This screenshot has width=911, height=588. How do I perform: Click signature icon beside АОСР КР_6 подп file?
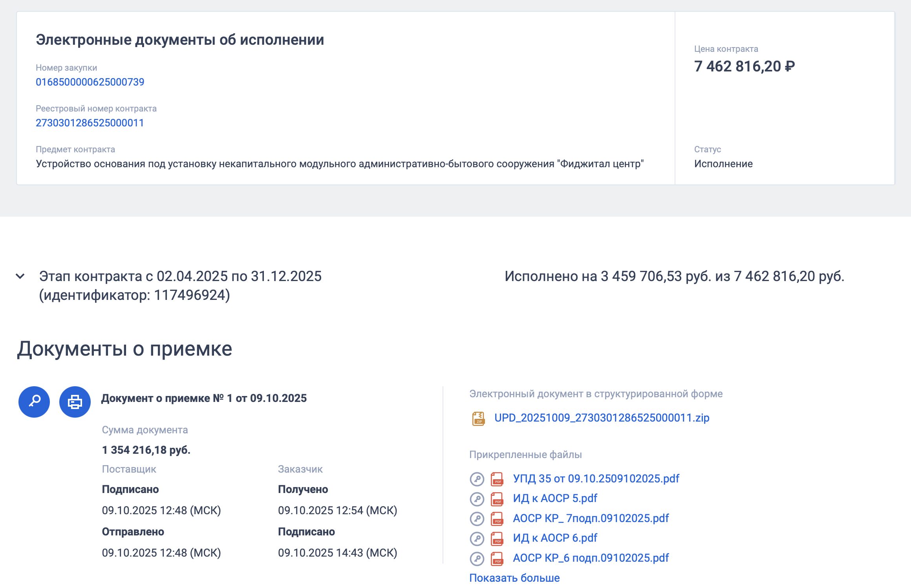point(477,558)
